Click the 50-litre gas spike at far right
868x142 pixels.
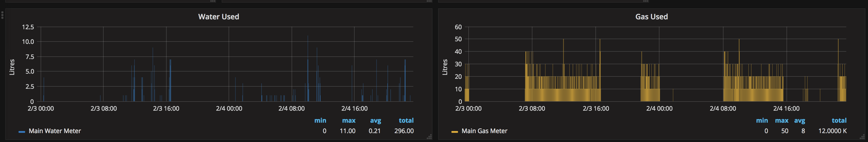[x=838, y=70]
